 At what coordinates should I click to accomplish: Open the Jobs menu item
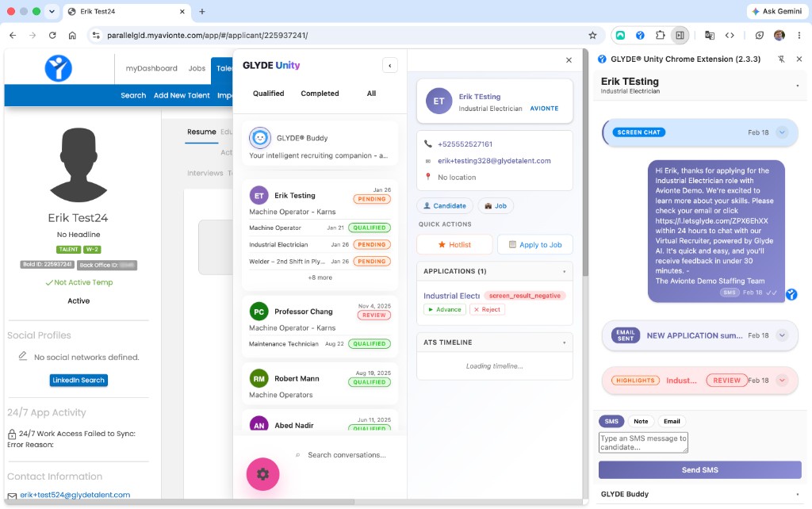[197, 68]
